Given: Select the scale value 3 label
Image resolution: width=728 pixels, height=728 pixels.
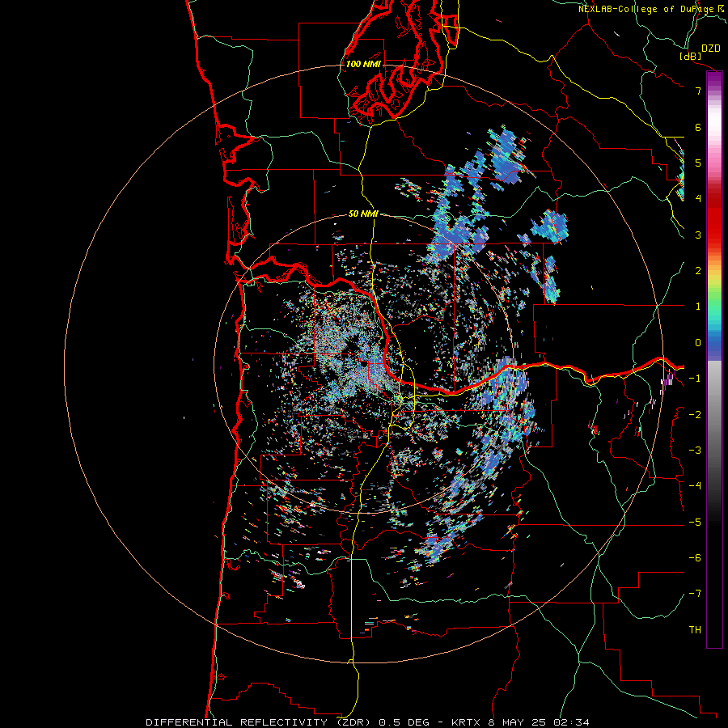Looking at the screenshot, I should click(698, 235).
